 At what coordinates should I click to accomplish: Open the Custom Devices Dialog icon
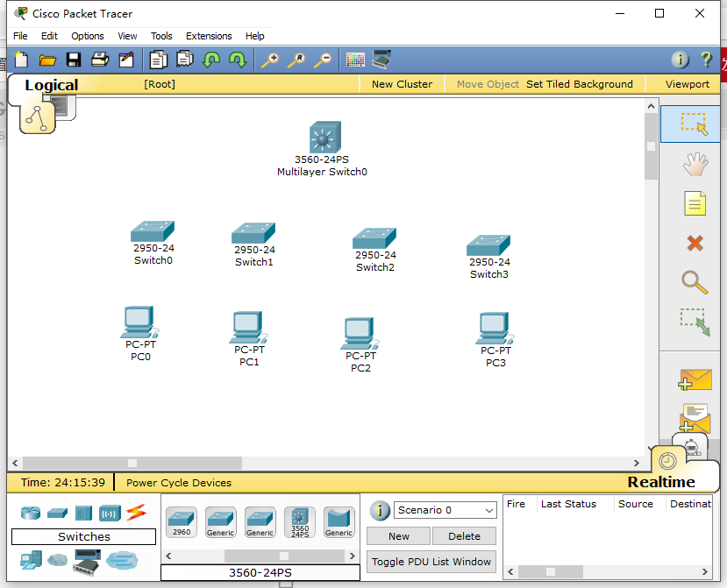(381, 60)
